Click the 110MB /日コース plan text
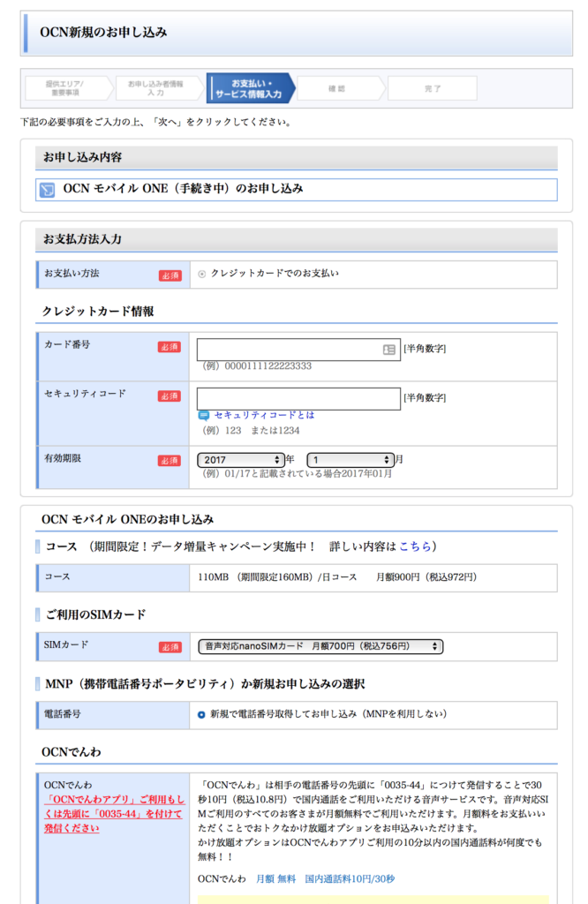 tap(337, 577)
